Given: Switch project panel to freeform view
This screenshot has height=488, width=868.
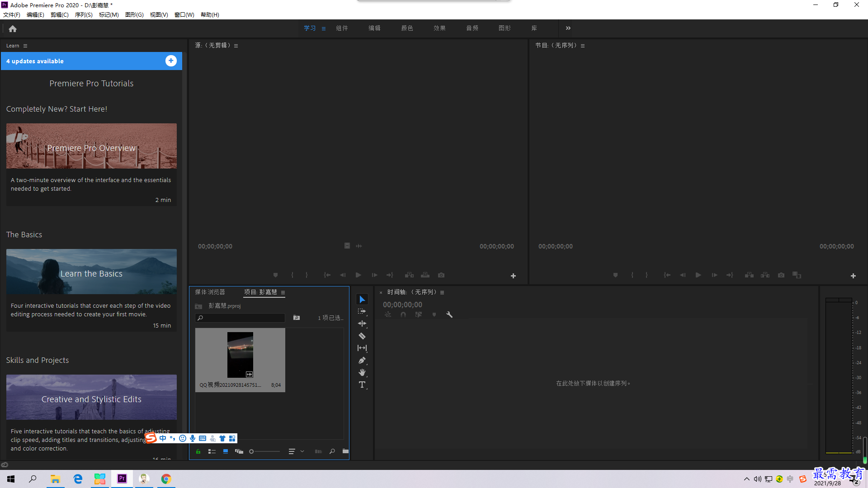Looking at the screenshot, I should [239, 451].
